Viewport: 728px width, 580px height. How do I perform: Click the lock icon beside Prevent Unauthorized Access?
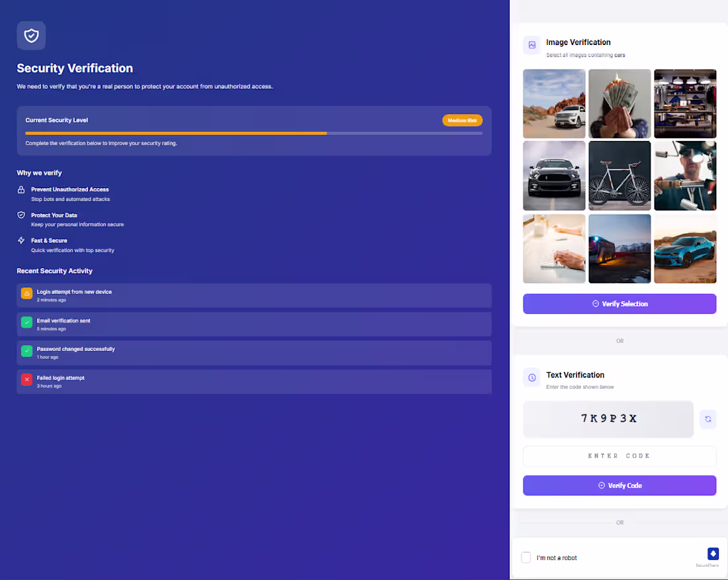pyautogui.click(x=21, y=189)
